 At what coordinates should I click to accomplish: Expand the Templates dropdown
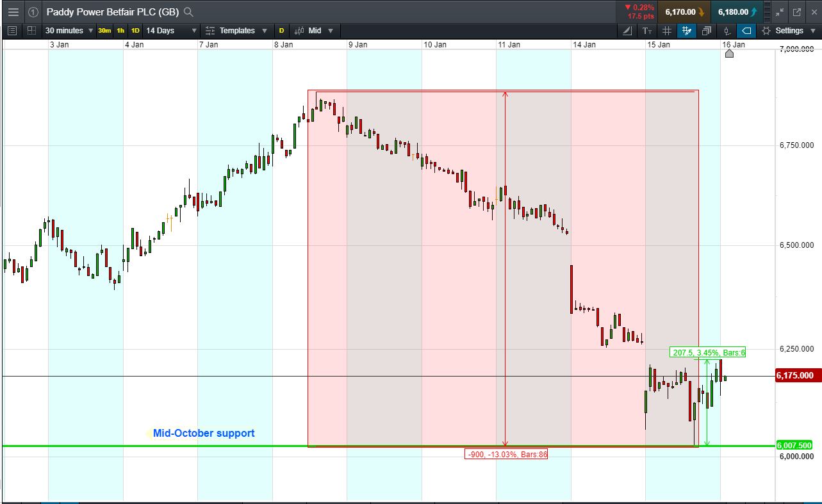click(x=236, y=31)
